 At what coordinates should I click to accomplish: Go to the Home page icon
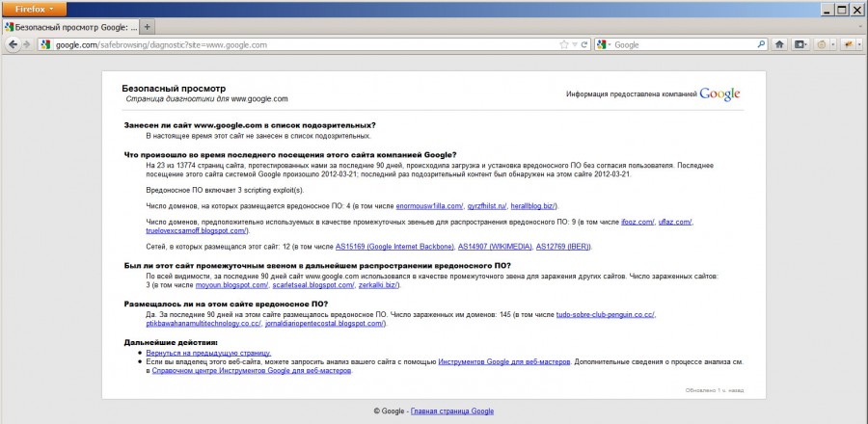[779, 44]
